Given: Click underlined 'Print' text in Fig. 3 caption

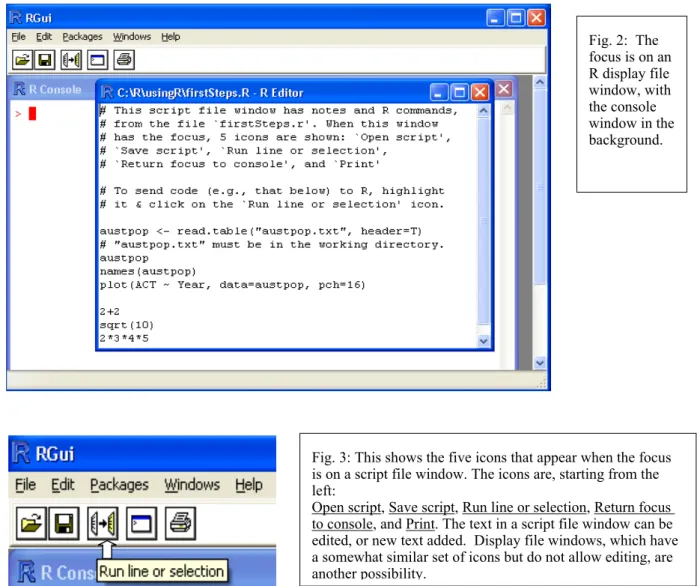Looking at the screenshot, I should coord(420,524).
